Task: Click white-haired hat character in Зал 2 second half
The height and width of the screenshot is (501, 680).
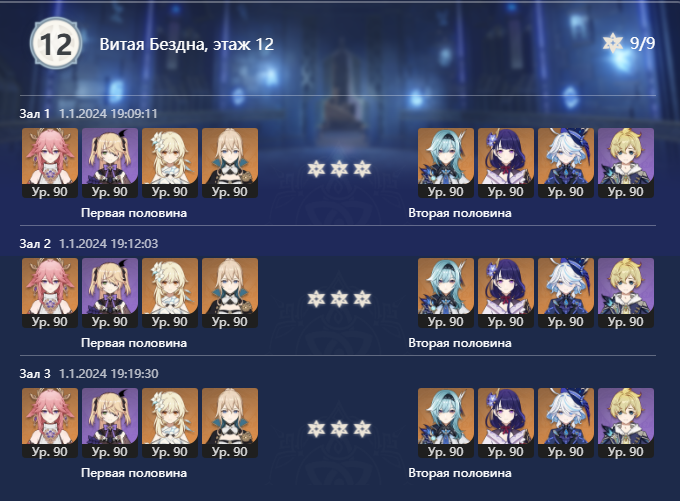Action: [x=566, y=293]
